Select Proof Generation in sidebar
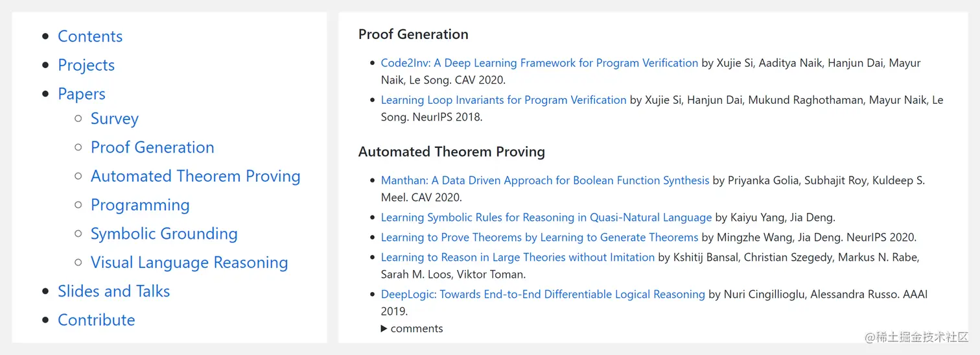Image resolution: width=980 pixels, height=355 pixels. [152, 147]
